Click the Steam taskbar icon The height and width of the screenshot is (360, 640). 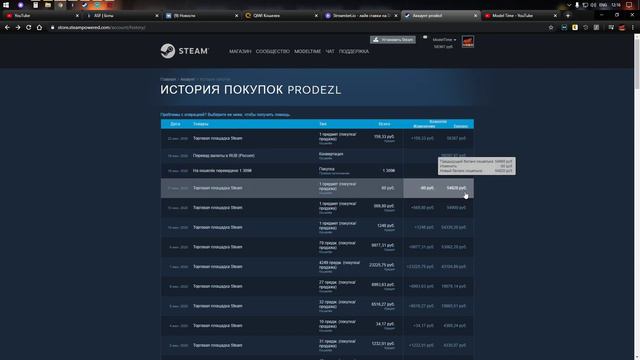(84, 5)
